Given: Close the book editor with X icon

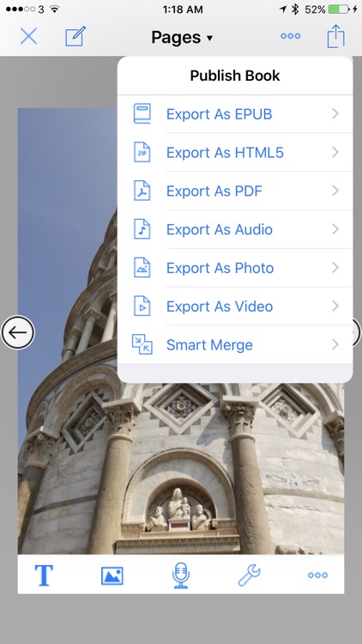Looking at the screenshot, I should [28, 37].
